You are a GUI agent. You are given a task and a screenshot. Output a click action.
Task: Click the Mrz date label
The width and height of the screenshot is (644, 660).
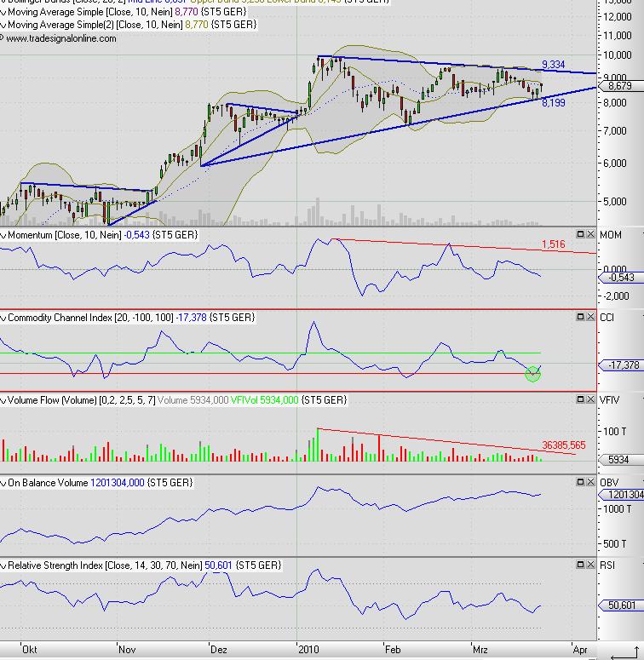click(x=480, y=650)
